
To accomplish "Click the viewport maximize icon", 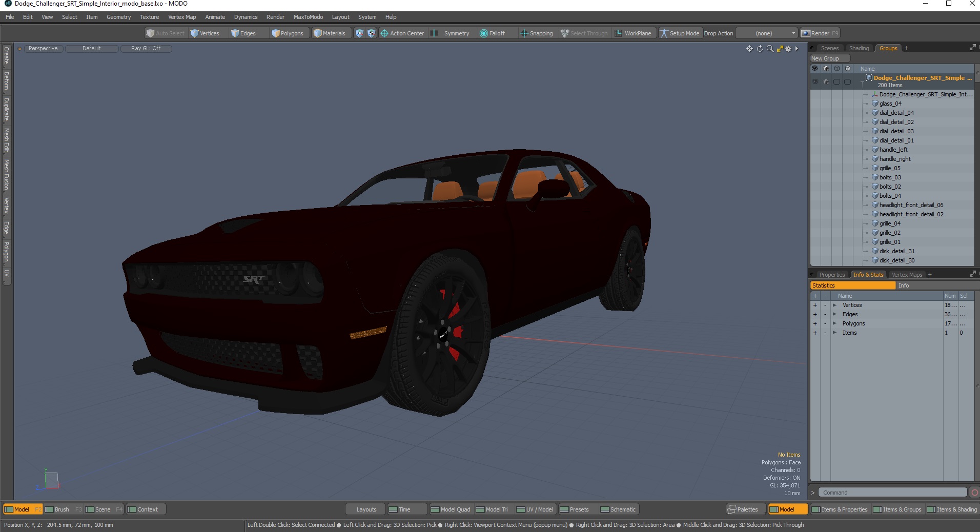I will [780, 49].
